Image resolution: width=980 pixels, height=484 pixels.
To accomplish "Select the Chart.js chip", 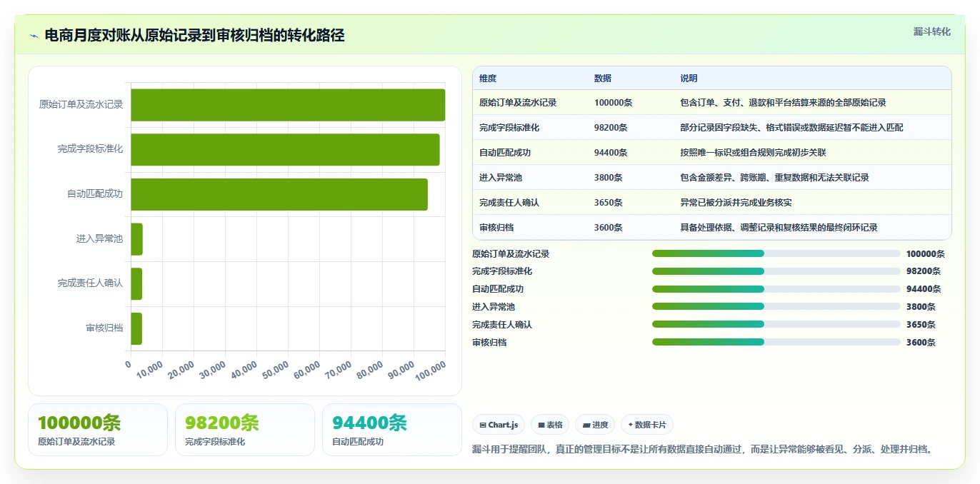I will [x=499, y=425].
